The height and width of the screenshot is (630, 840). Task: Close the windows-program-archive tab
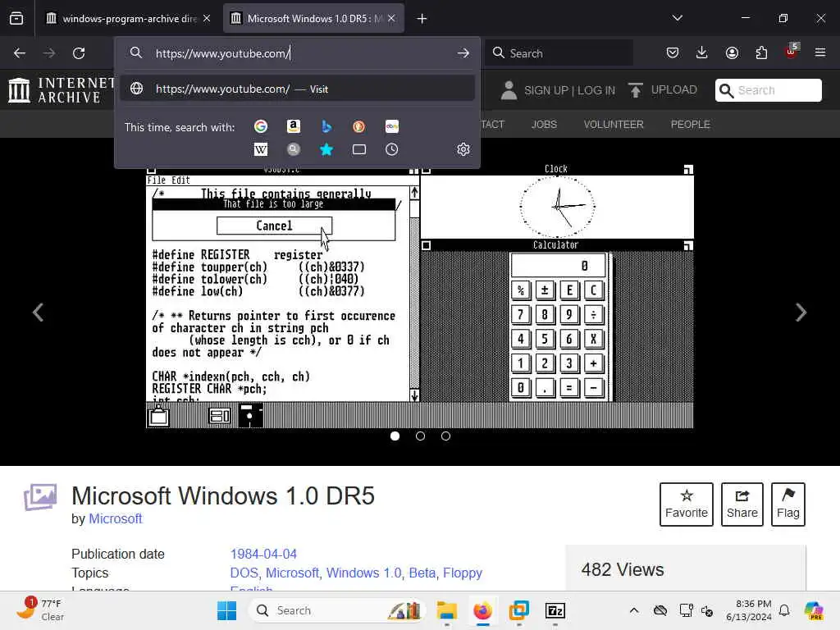click(207, 19)
